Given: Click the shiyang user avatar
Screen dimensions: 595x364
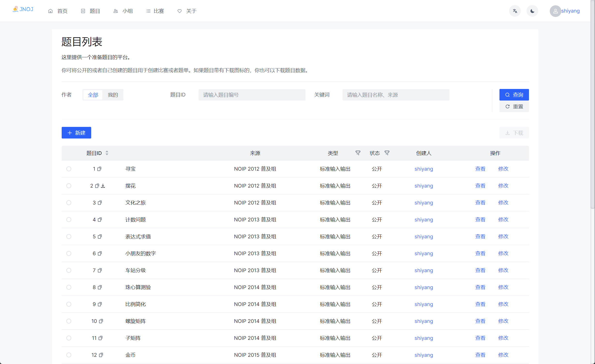Looking at the screenshot, I should [x=555, y=11].
